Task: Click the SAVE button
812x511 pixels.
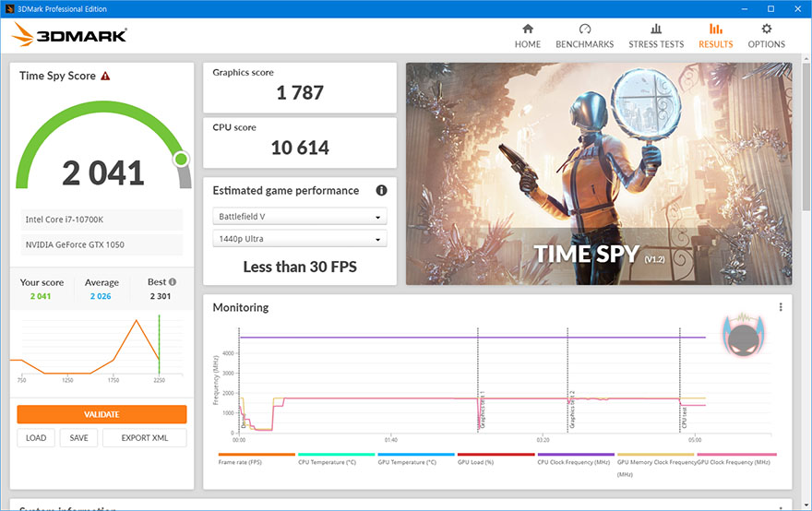Action: coord(78,438)
